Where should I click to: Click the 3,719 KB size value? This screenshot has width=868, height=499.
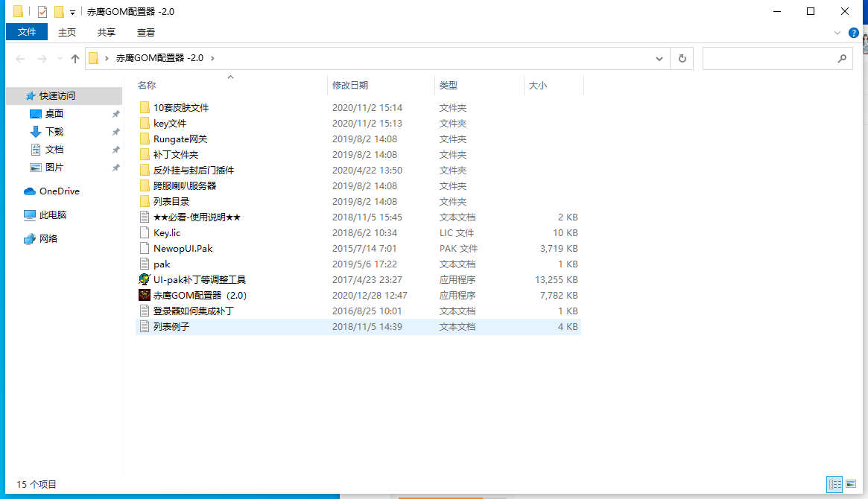tap(559, 249)
